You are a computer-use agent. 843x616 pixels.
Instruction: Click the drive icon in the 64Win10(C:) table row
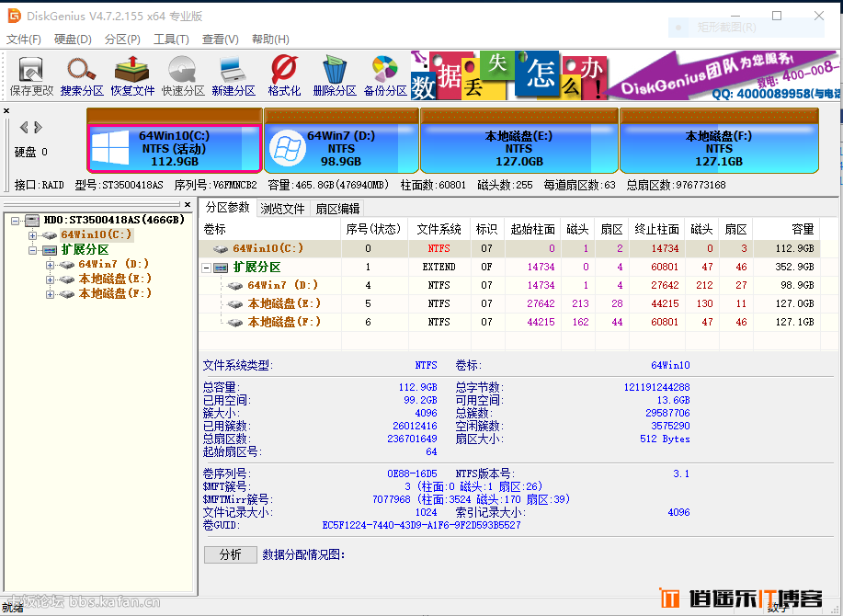point(221,249)
